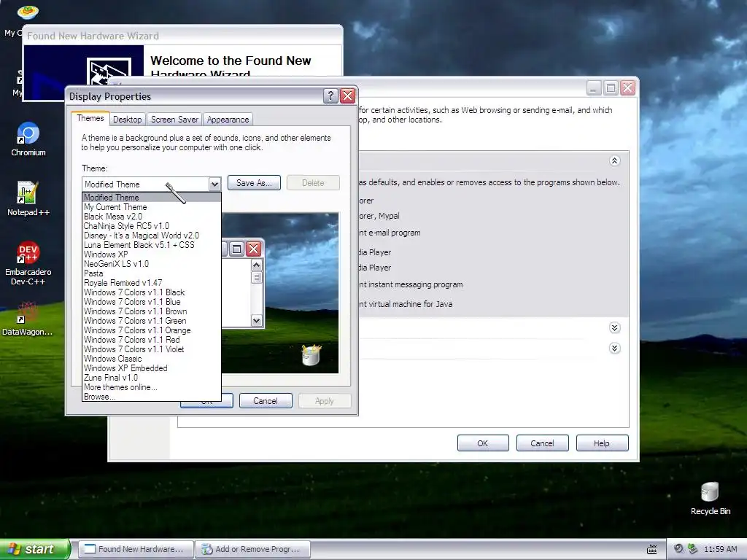Select the Pasta theme

coord(152,273)
